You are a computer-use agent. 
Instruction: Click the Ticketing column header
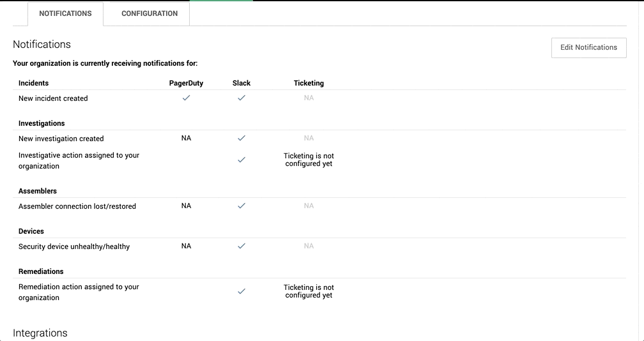[309, 83]
